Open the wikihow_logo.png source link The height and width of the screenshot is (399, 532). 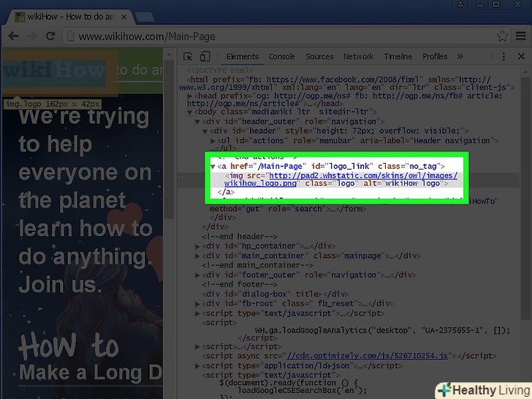click(341, 180)
